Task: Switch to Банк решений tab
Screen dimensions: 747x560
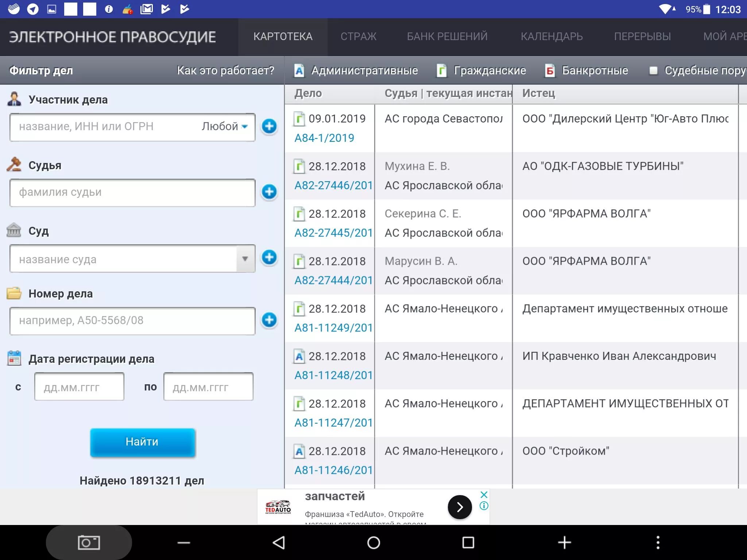Action: coord(447,36)
